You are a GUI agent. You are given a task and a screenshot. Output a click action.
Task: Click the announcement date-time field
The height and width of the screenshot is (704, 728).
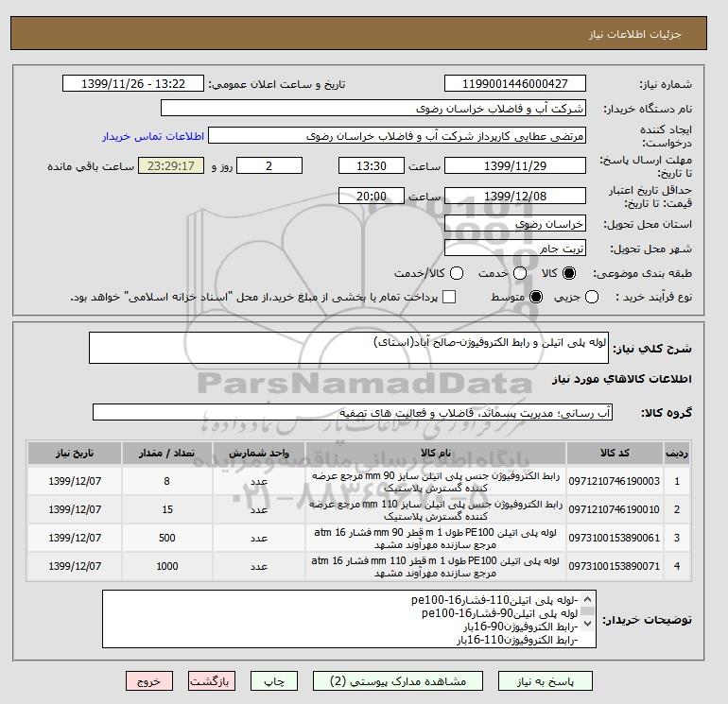tap(133, 83)
